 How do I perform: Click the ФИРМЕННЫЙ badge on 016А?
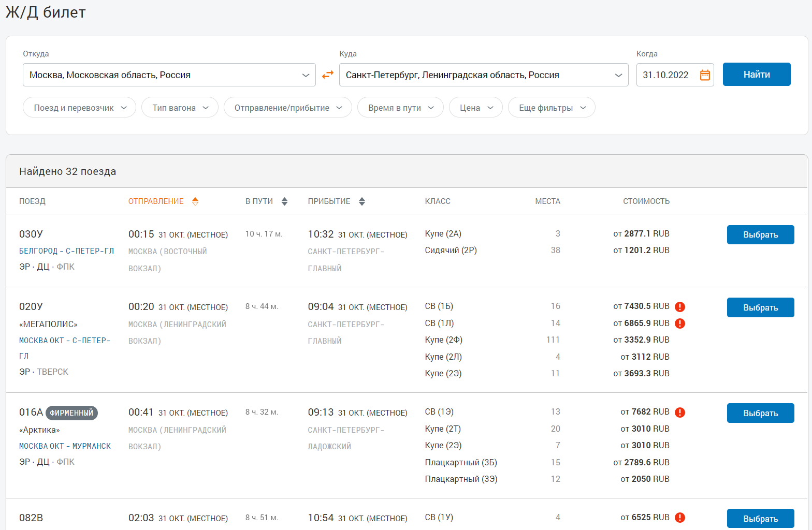tap(71, 413)
